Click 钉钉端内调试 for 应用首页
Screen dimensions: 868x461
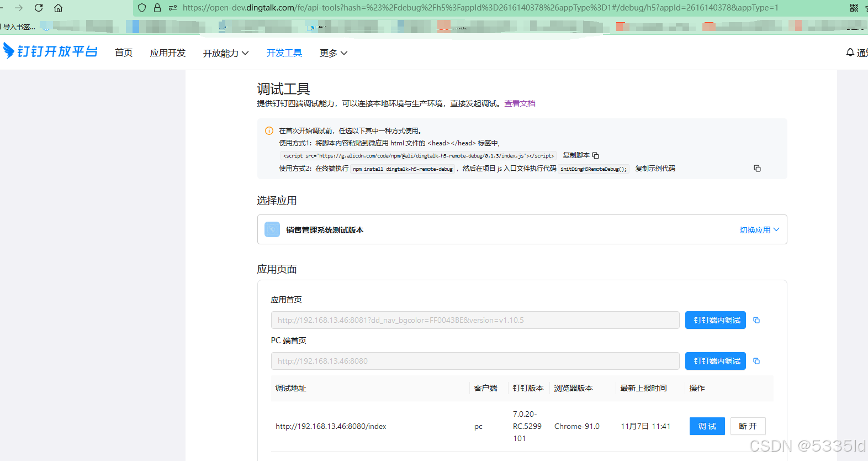click(x=716, y=320)
